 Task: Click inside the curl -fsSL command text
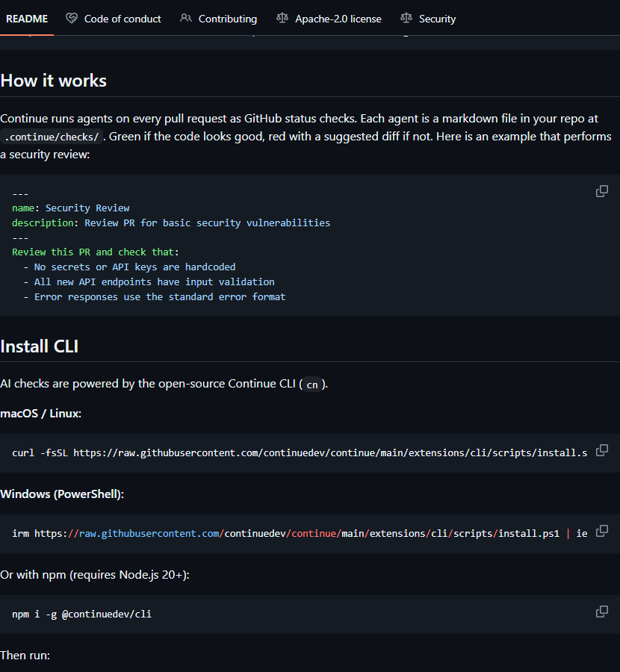(x=299, y=452)
